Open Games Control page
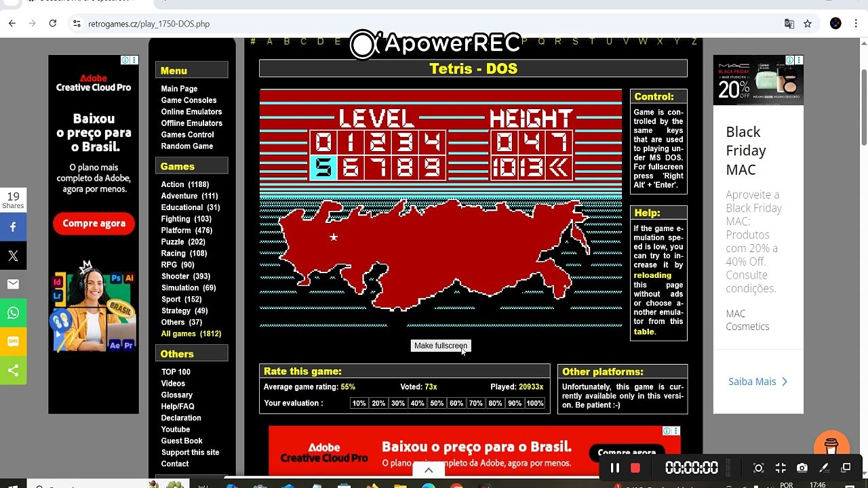The height and width of the screenshot is (488, 868). [187, 135]
